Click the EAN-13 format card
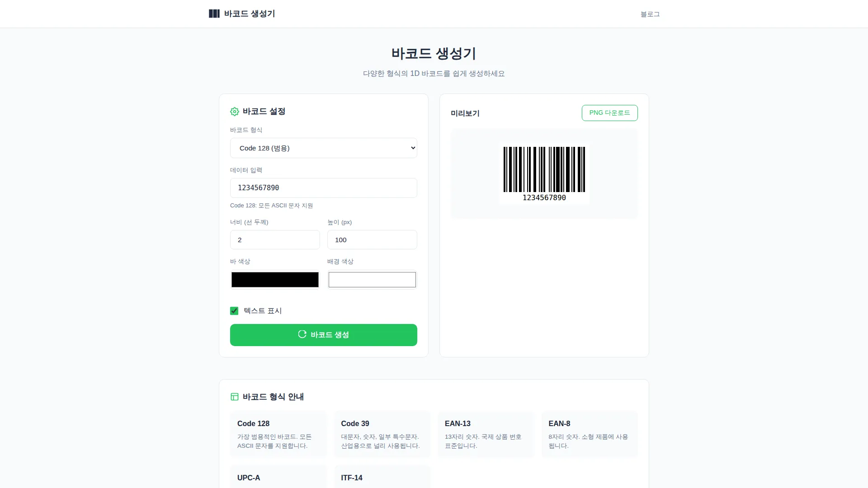The image size is (868, 488). pyautogui.click(x=486, y=434)
